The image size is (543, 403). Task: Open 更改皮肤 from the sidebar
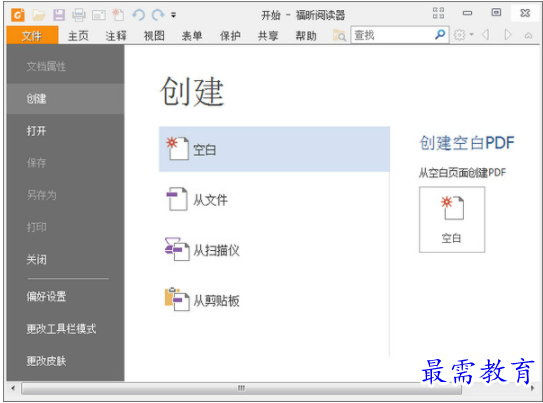(x=65, y=361)
